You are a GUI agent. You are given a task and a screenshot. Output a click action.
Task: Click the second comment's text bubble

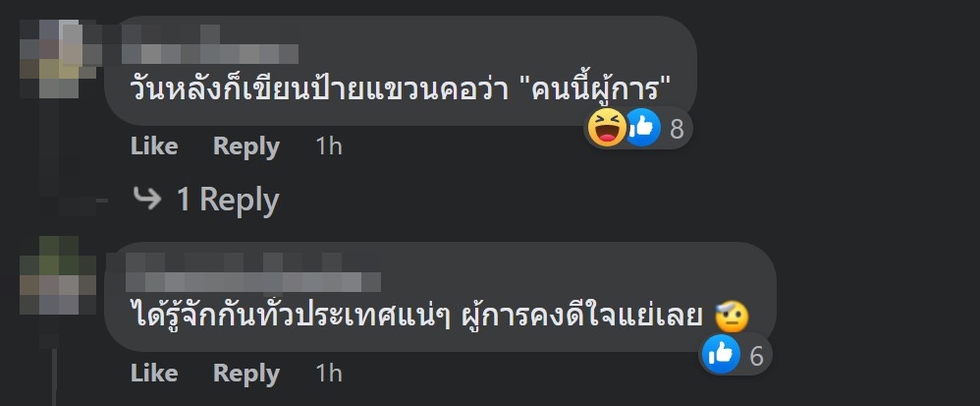point(440,297)
